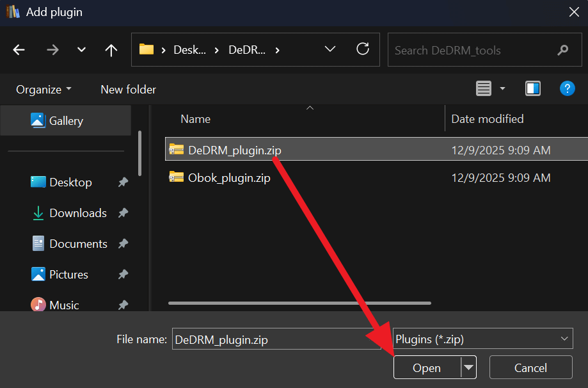
Task: Open Help via the question mark icon
Action: click(x=567, y=88)
